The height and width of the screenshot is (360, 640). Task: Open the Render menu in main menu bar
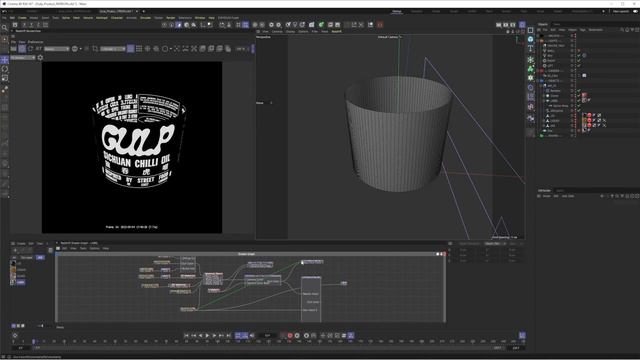[171, 18]
